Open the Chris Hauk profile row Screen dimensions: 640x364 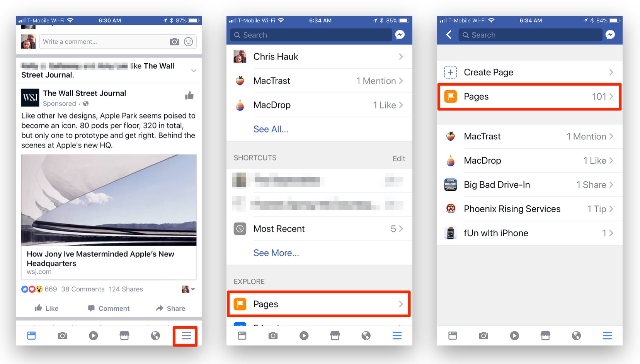coord(319,57)
